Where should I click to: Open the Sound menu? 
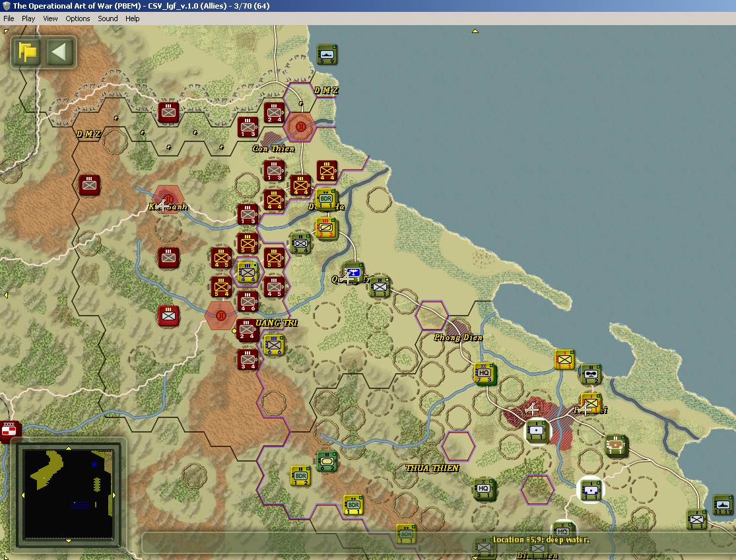pyautogui.click(x=108, y=18)
